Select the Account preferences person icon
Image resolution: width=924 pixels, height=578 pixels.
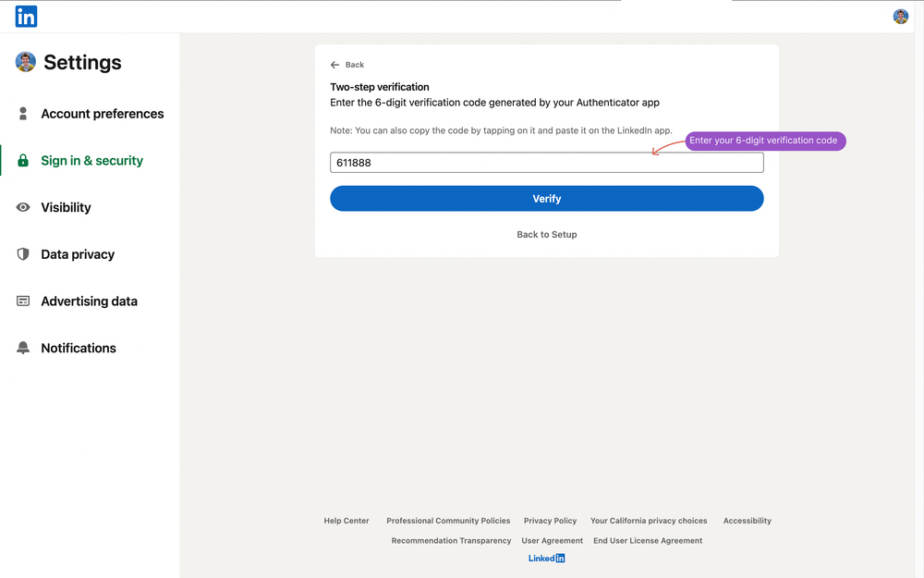point(22,113)
